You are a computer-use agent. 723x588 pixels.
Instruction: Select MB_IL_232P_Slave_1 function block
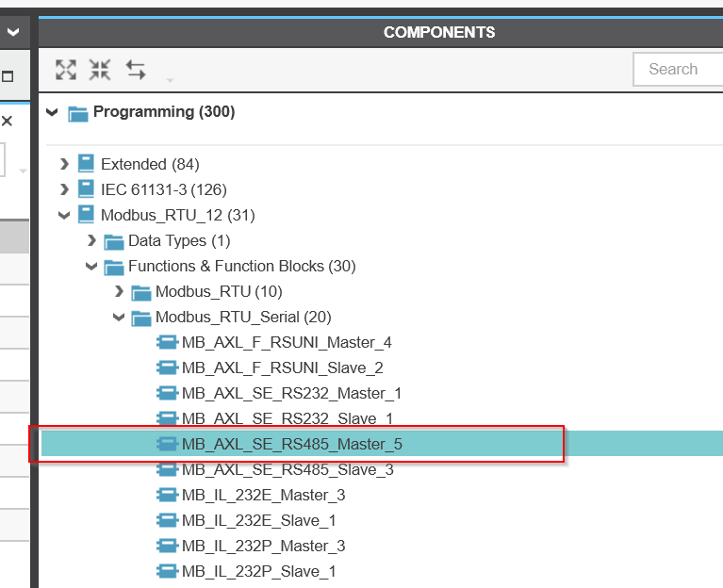coord(258,571)
